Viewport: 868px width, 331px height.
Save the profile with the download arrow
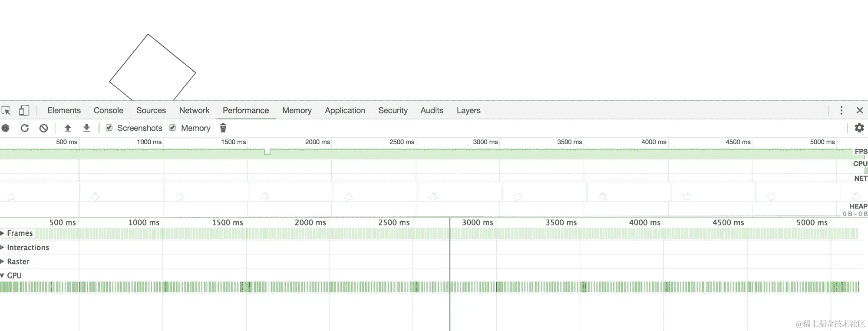click(86, 128)
